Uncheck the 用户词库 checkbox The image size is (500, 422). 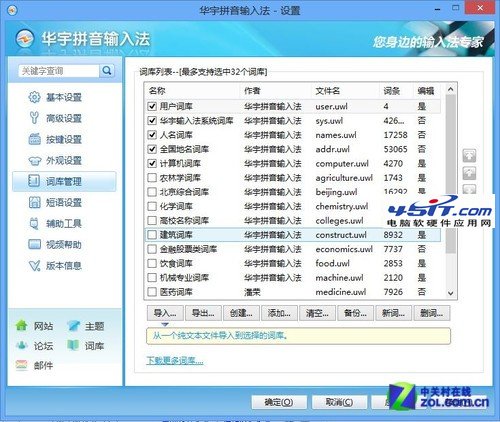tap(152, 106)
